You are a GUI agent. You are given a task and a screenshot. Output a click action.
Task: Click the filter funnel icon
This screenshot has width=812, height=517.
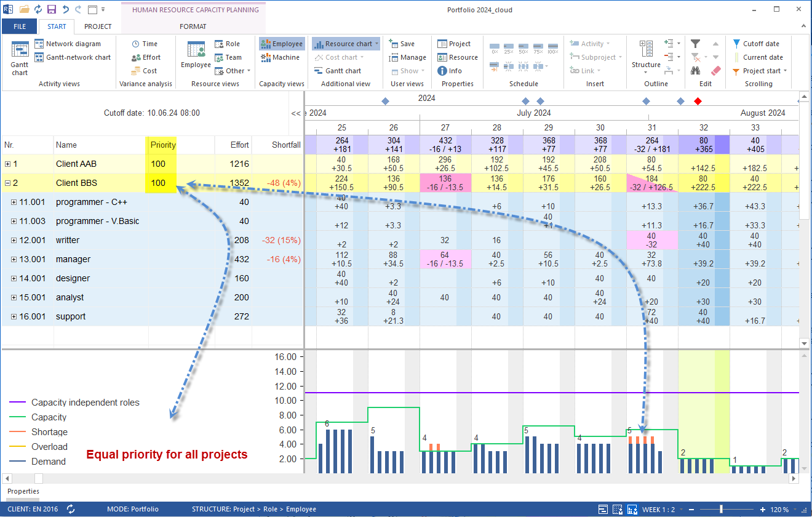point(695,44)
